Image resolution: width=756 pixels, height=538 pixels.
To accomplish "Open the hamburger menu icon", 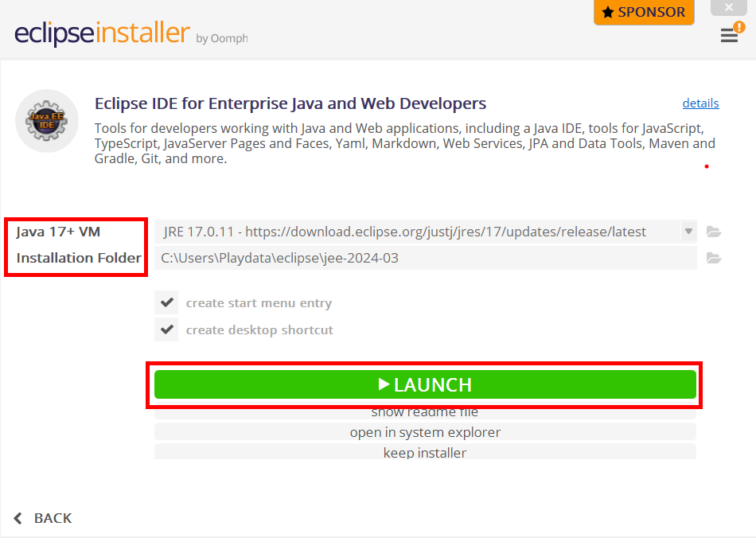I will coord(729,35).
